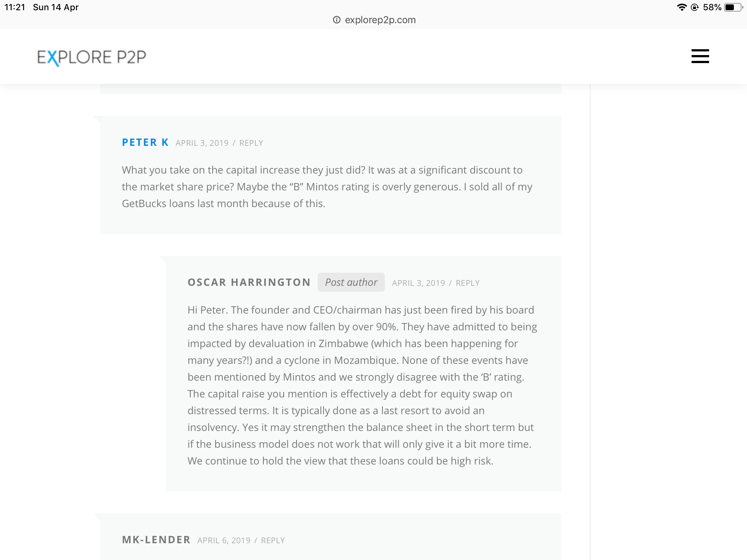
Task: Open Oscar Harrington's April 3, 2019 timestamp
Action: coord(418,283)
